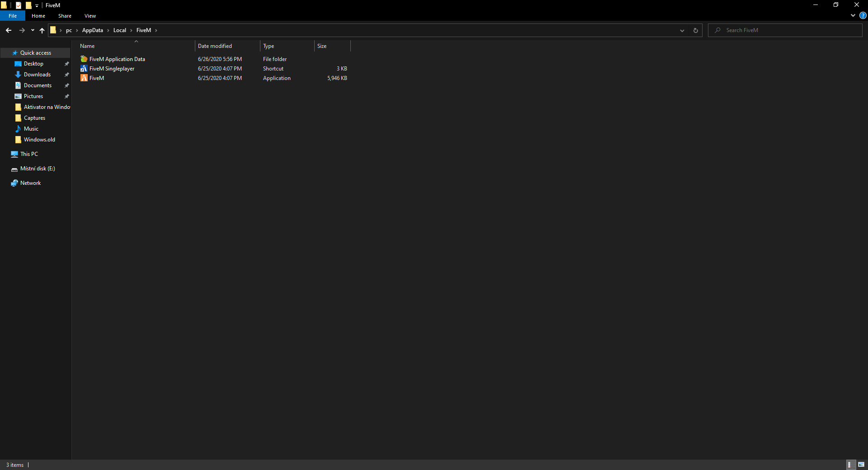Viewport: 868px width, 470px height.
Task: Expand the chevron after Local in breadcrumb
Action: pyautogui.click(x=131, y=30)
